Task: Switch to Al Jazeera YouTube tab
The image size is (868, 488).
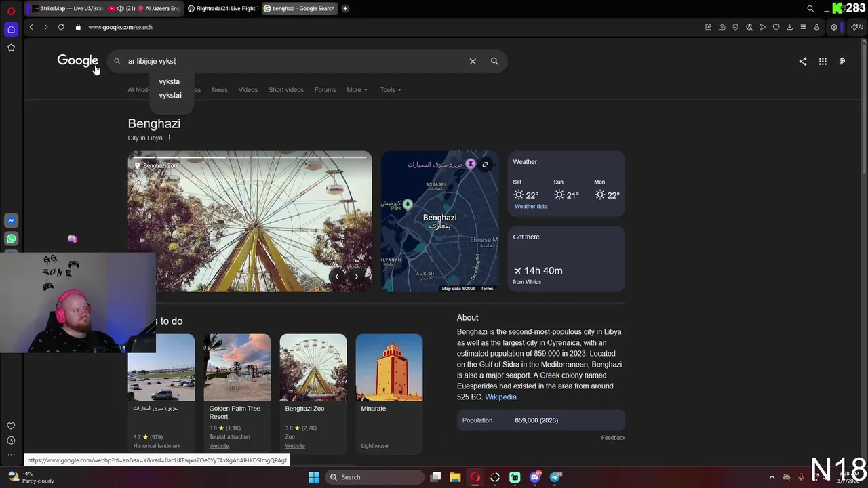Action: (144, 9)
